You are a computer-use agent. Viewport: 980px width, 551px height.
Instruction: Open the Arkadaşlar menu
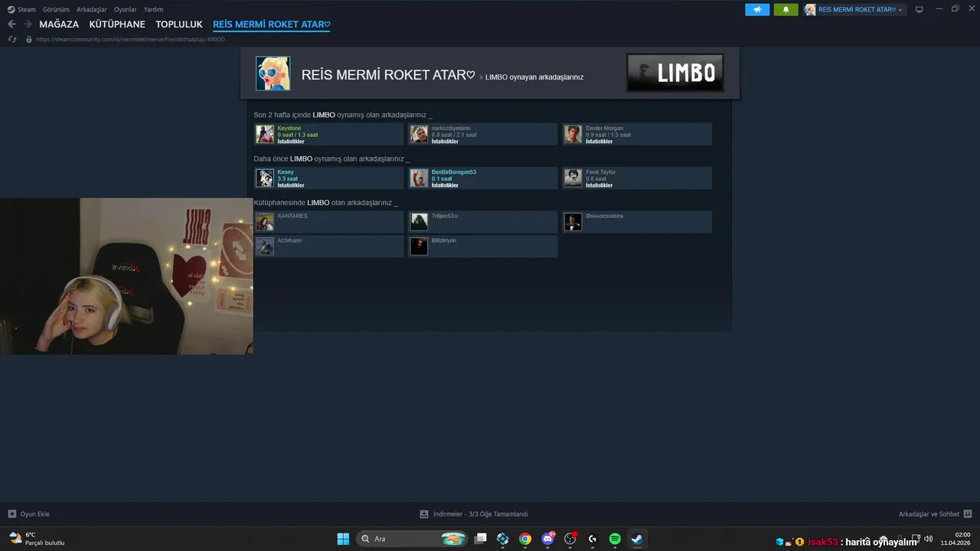(92, 10)
